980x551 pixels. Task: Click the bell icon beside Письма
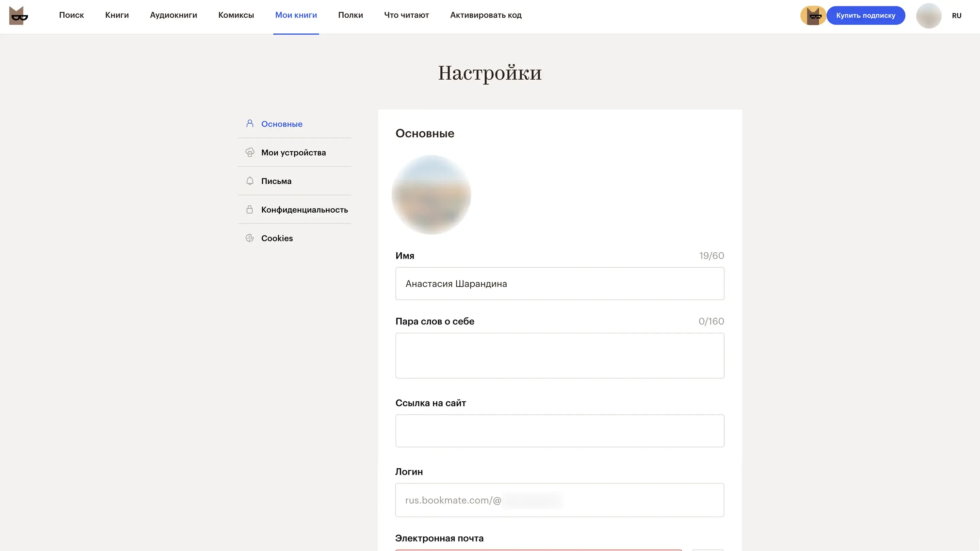(x=249, y=181)
